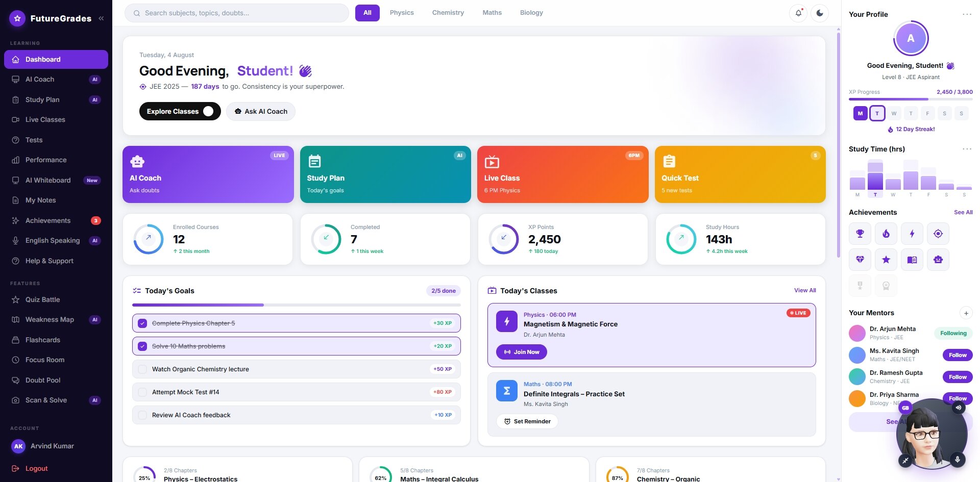Follow Ms. Kavita Singh
Screen dimensions: 980x482
pyautogui.click(x=958, y=355)
